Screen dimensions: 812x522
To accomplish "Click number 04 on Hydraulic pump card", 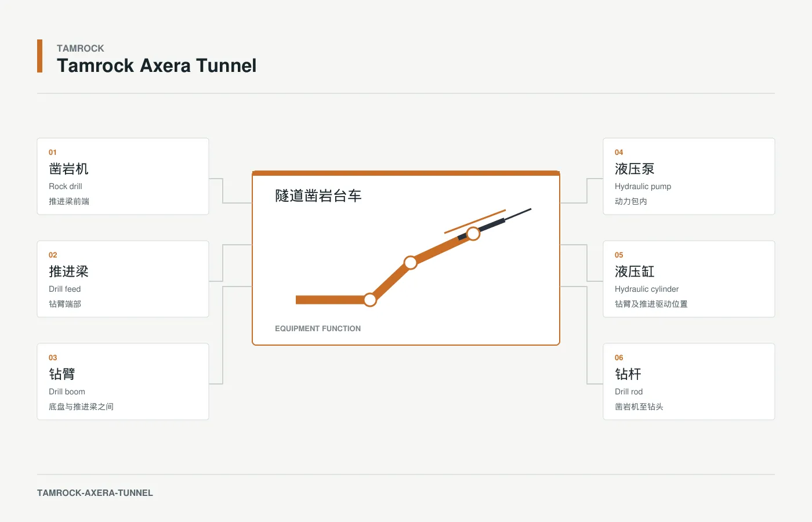I will 619,153.
